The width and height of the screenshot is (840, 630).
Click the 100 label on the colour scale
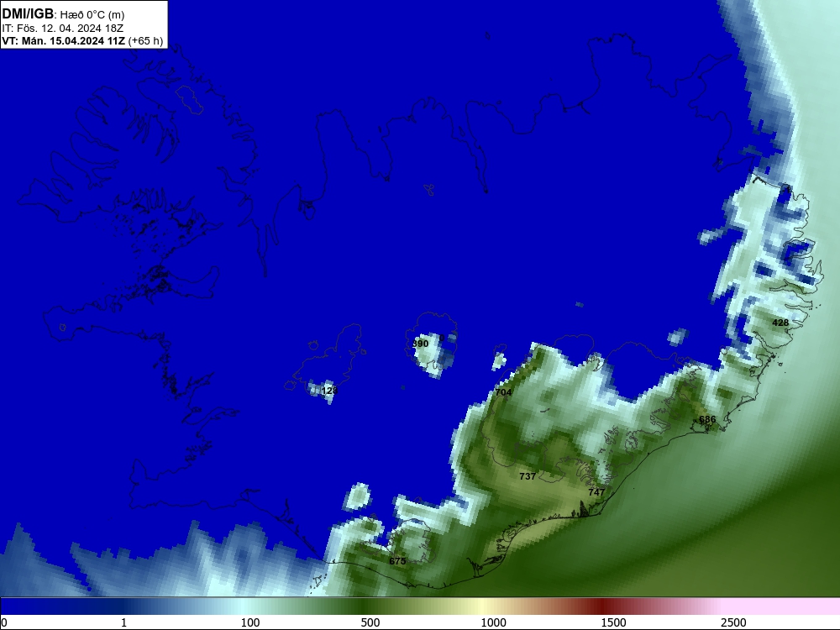click(x=250, y=622)
